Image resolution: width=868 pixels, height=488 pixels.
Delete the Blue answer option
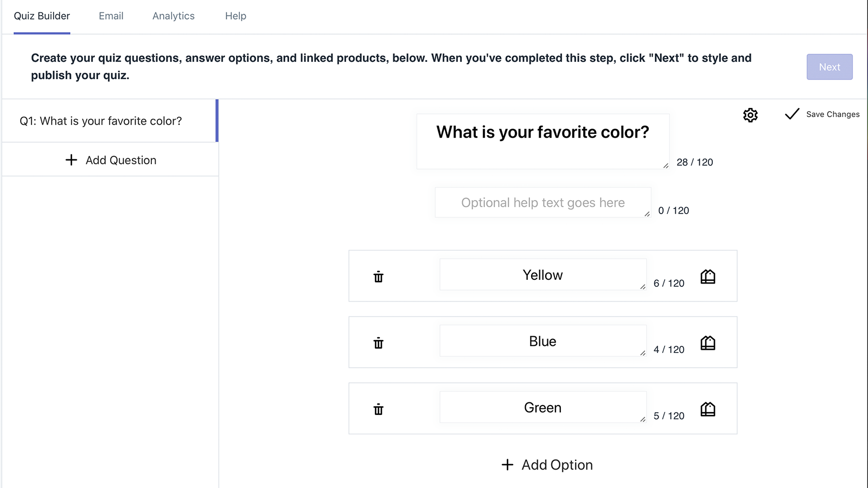coord(378,343)
